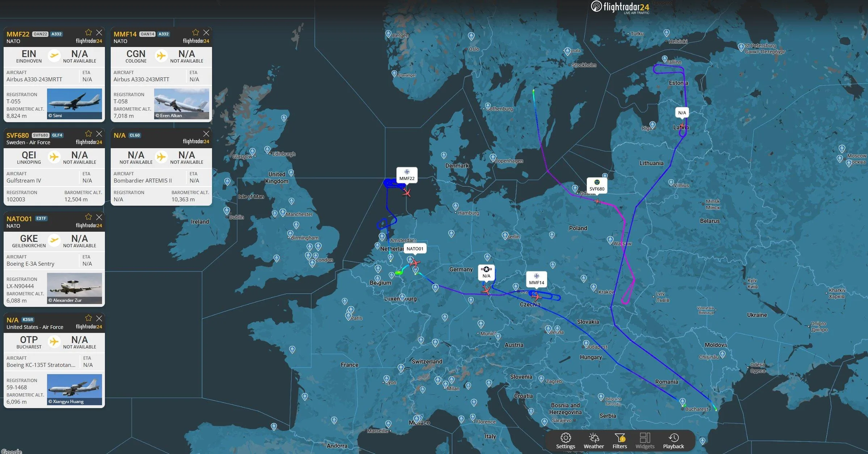Click the MMF14 flight label on map
The width and height of the screenshot is (868, 454).
click(x=536, y=279)
